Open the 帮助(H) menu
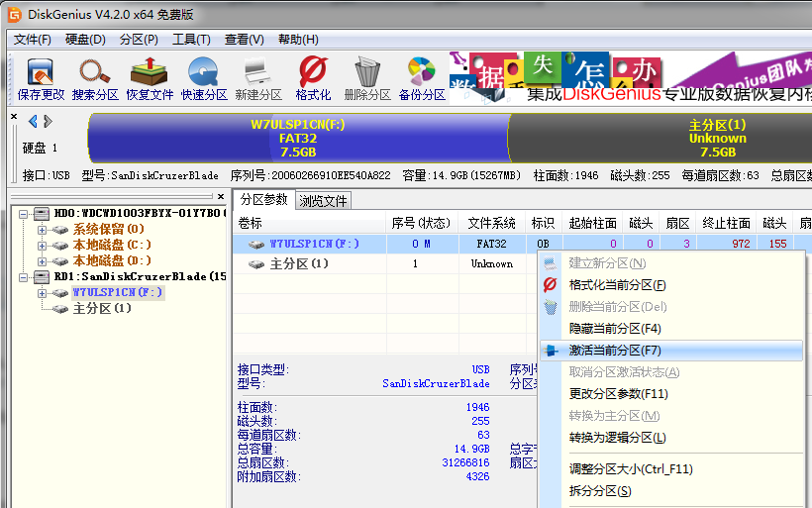Screen dimensions: 812x508 [298, 40]
